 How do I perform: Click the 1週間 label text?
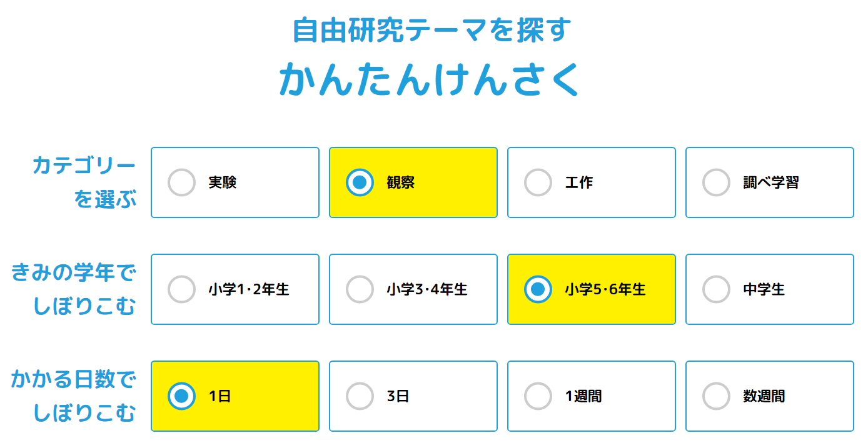pos(583,396)
